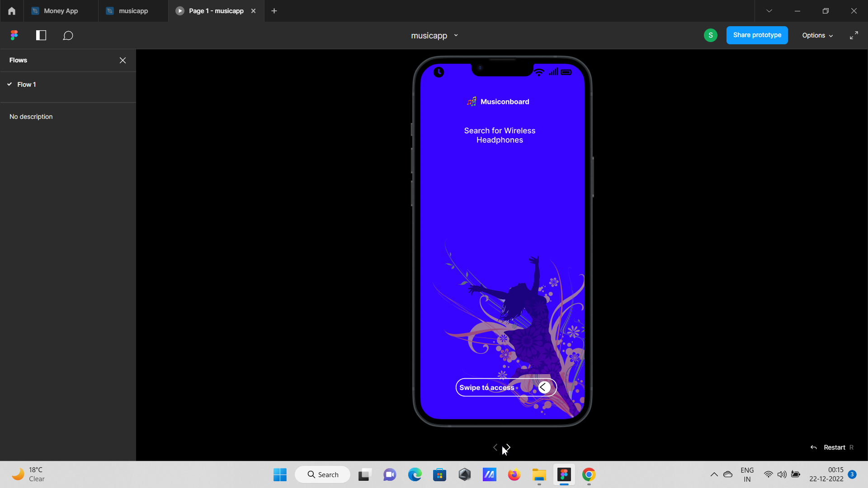
Task: Enter fullscreen with expand arrows icon
Action: pos(854,35)
